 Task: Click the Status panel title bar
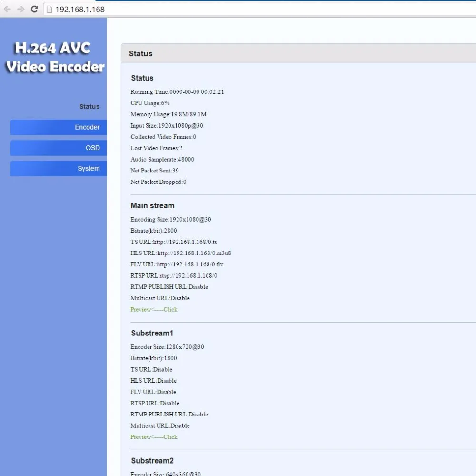(x=298, y=53)
